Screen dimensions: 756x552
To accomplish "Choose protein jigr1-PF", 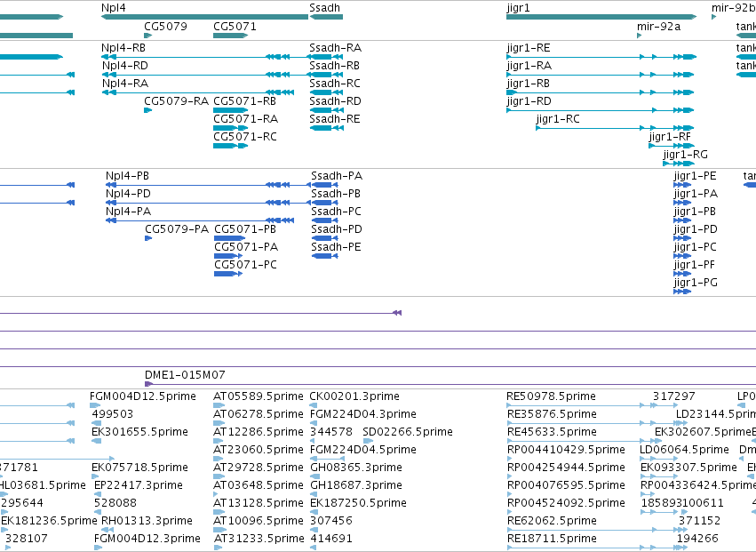I will 695,266.
